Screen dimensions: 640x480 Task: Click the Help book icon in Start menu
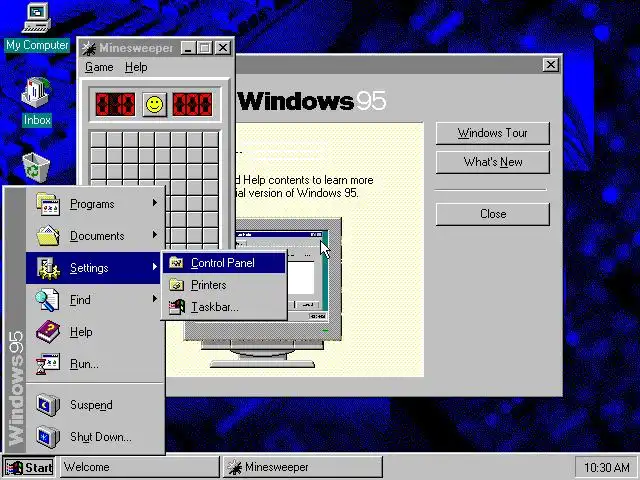tap(48, 331)
